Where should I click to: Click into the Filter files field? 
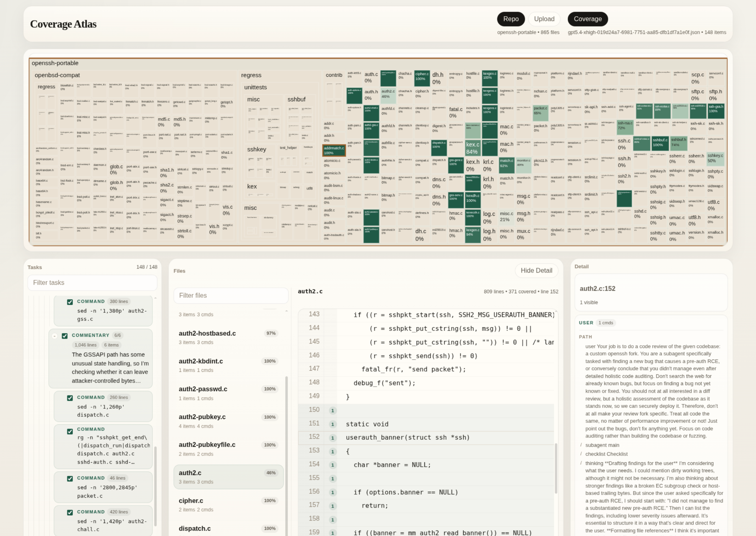click(x=231, y=295)
